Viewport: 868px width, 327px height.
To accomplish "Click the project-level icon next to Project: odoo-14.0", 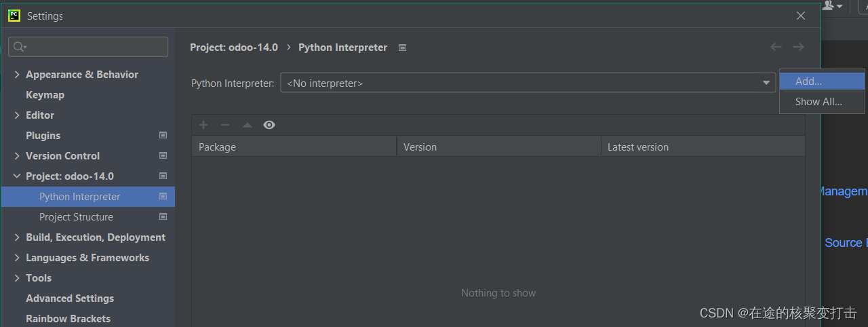I will tap(163, 176).
